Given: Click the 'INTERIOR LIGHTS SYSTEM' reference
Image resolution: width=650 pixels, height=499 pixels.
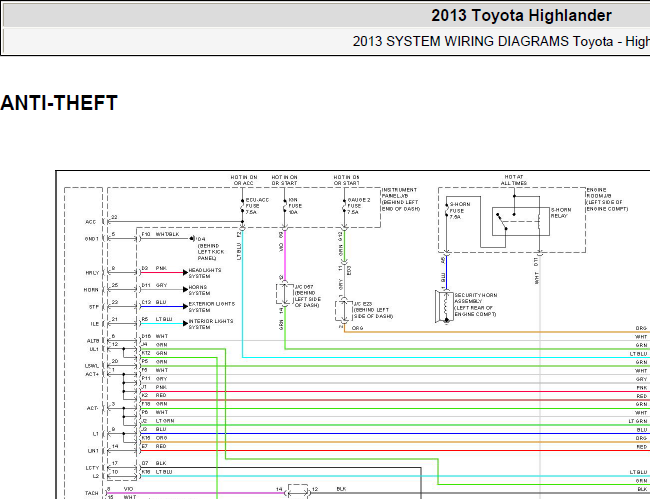Looking at the screenshot, I should click(211, 324).
